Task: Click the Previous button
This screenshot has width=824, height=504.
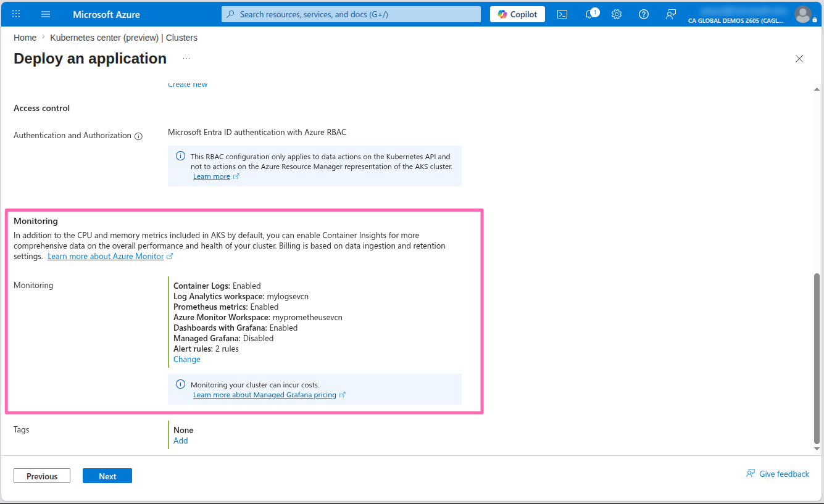Action: point(42,476)
